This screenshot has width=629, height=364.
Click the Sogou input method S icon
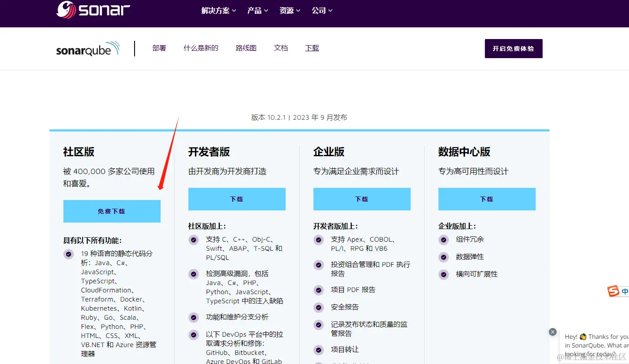point(613,291)
